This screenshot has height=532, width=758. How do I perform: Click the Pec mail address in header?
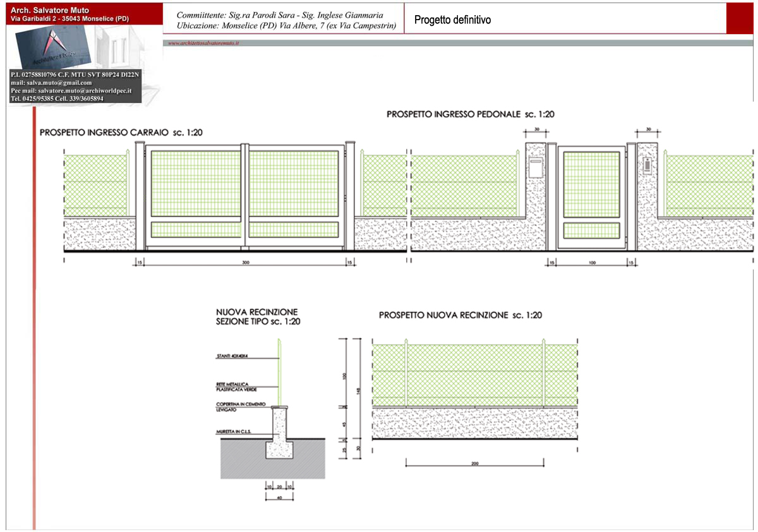pos(71,91)
